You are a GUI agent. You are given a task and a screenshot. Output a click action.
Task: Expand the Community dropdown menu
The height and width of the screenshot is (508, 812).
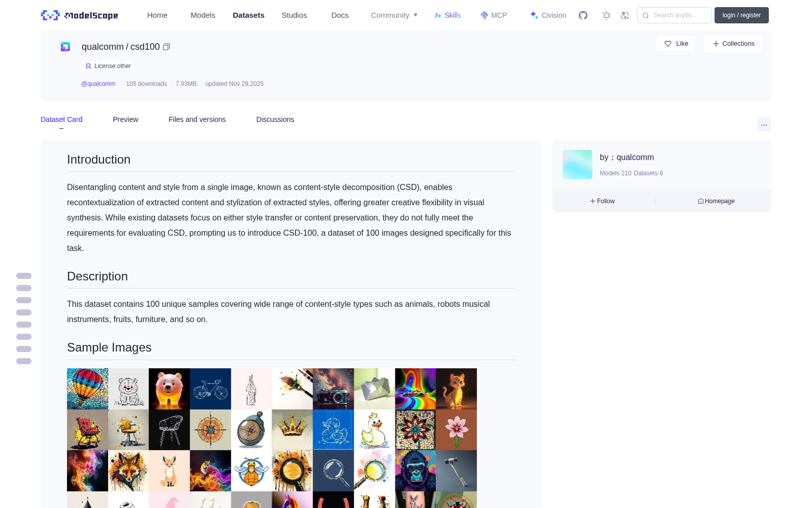click(394, 15)
